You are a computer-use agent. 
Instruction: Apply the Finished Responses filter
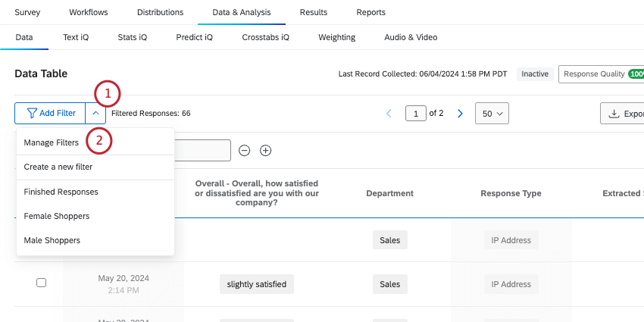[61, 192]
